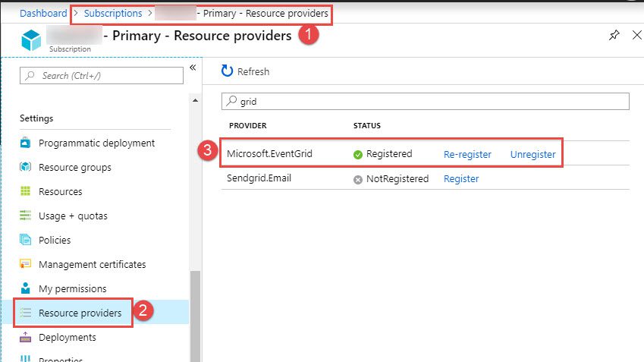Click the Resource groups cube icon
The width and height of the screenshot is (644, 362).
[x=26, y=167]
